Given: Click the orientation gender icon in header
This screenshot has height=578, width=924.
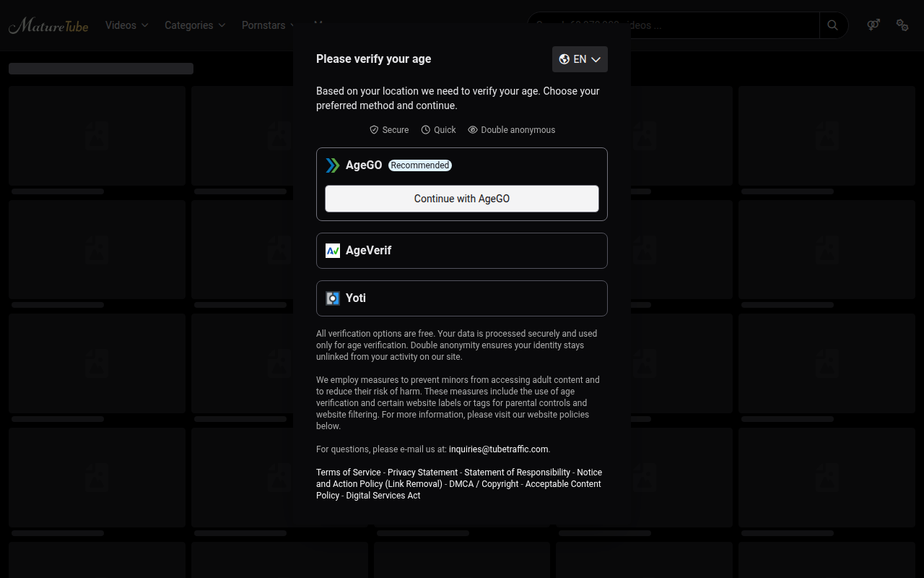Looking at the screenshot, I should pos(873,25).
